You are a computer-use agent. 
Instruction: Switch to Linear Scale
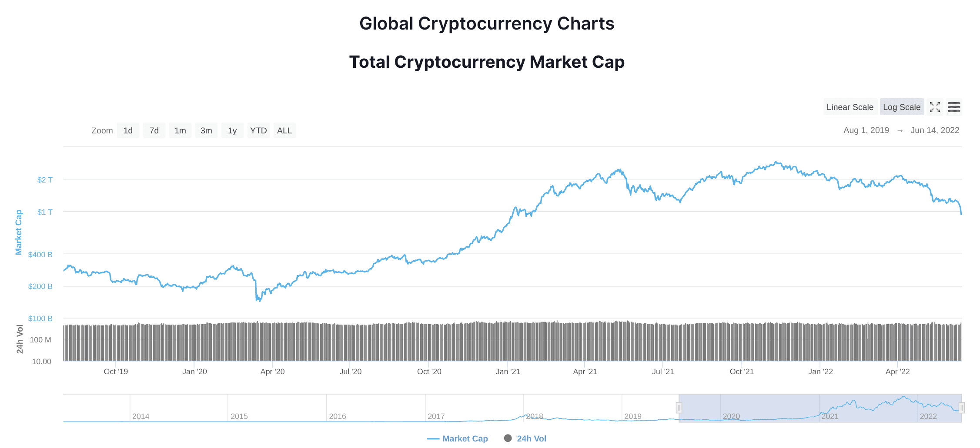click(x=850, y=107)
